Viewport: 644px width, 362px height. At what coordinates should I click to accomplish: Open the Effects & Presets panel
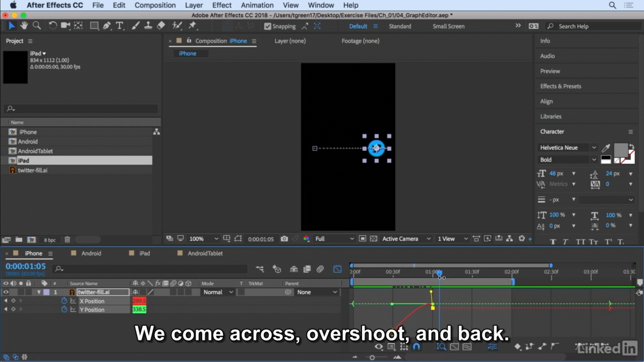(x=560, y=86)
